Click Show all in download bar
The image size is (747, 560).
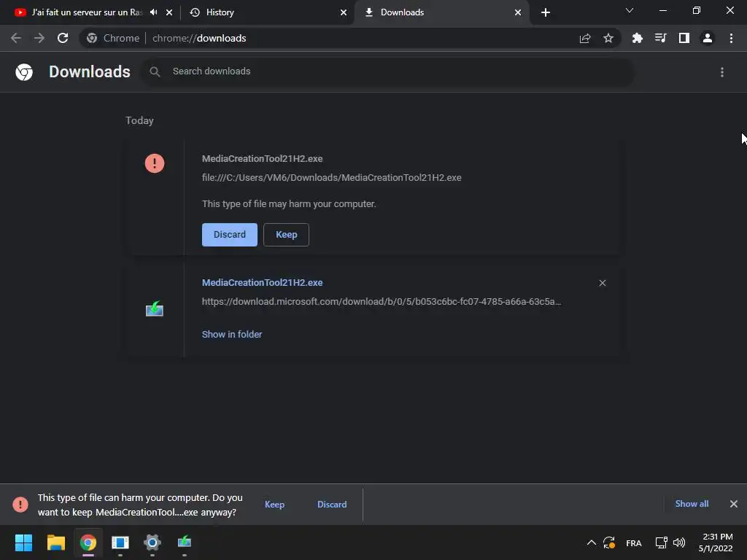pos(692,504)
